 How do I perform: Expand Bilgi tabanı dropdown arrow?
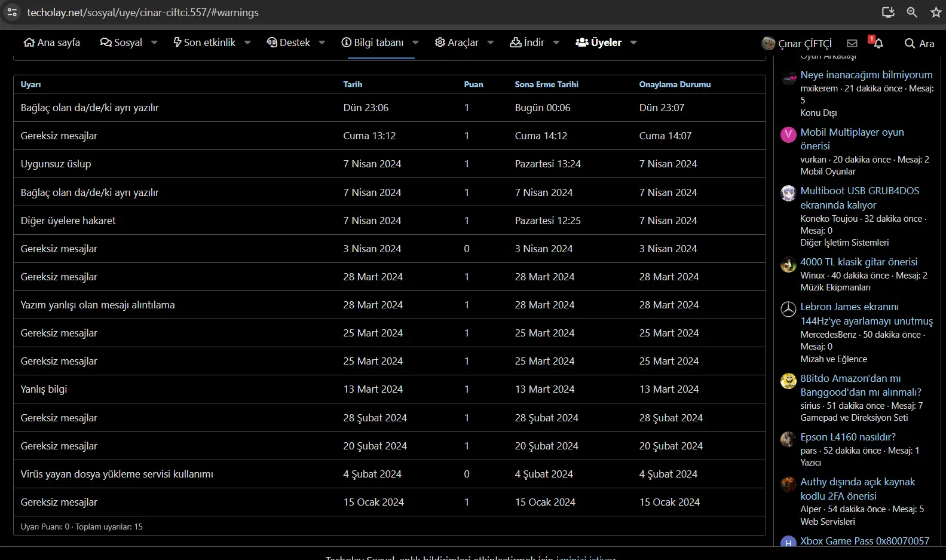[x=415, y=42]
